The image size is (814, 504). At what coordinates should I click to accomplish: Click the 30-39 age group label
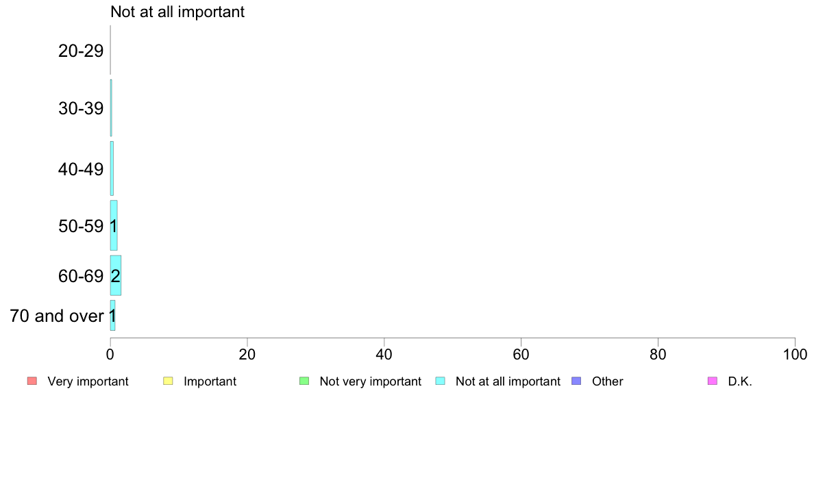point(81,108)
